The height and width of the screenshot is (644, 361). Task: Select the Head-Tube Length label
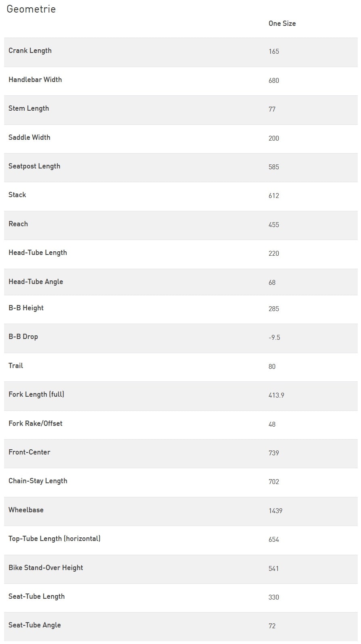38,253
